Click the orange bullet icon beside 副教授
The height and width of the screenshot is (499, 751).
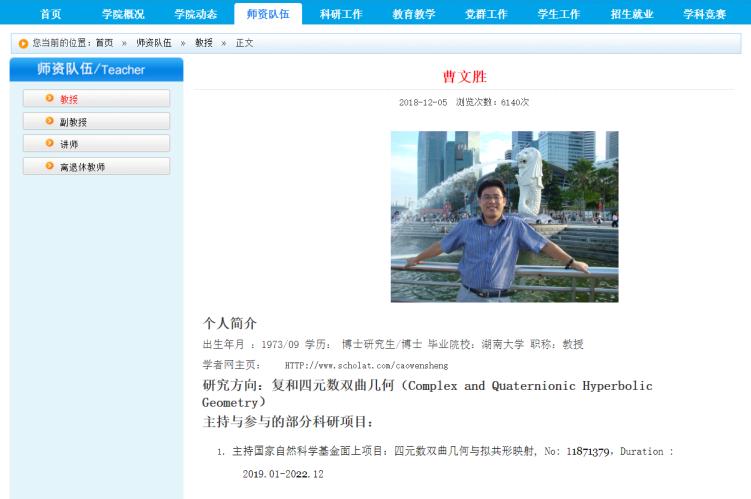click(49, 121)
